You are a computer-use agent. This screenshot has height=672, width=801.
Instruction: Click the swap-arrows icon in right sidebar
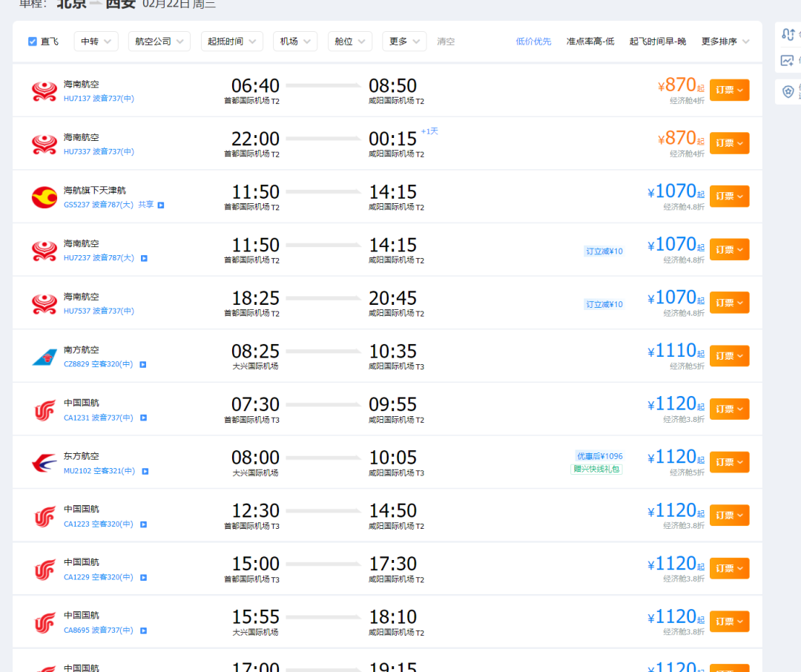click(x=788, y=34)
